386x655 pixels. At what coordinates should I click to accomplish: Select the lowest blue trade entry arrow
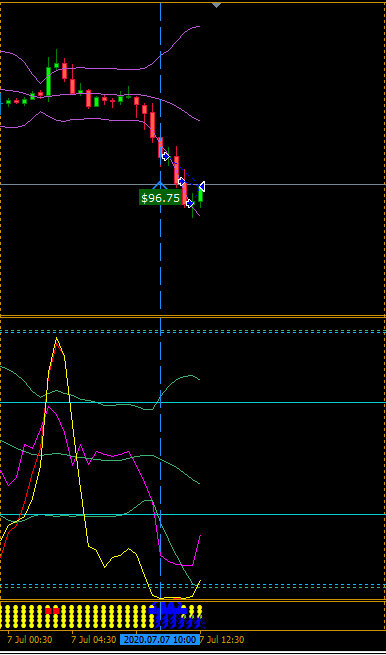(x=190, y=203)
